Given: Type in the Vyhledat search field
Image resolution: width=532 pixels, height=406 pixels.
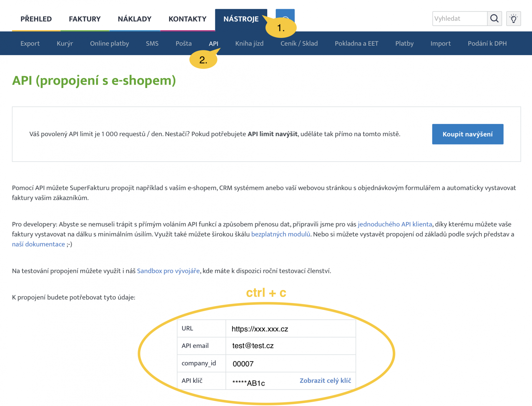Looking at the screenshot, I should coord(460,19).
